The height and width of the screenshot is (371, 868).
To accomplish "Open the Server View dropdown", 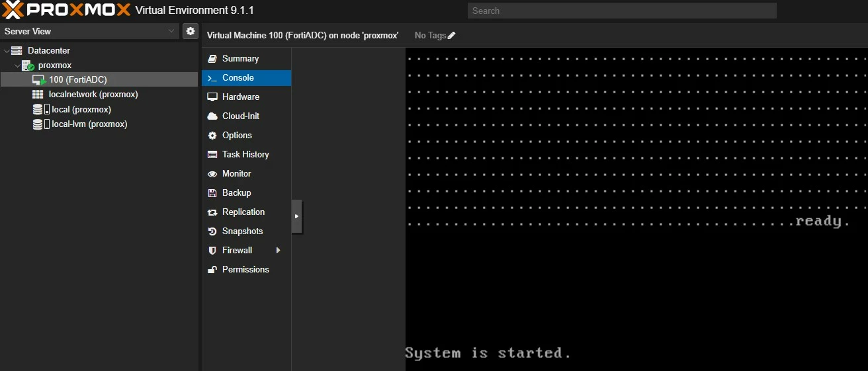I will pyautogui.click(x=89, y=31).
